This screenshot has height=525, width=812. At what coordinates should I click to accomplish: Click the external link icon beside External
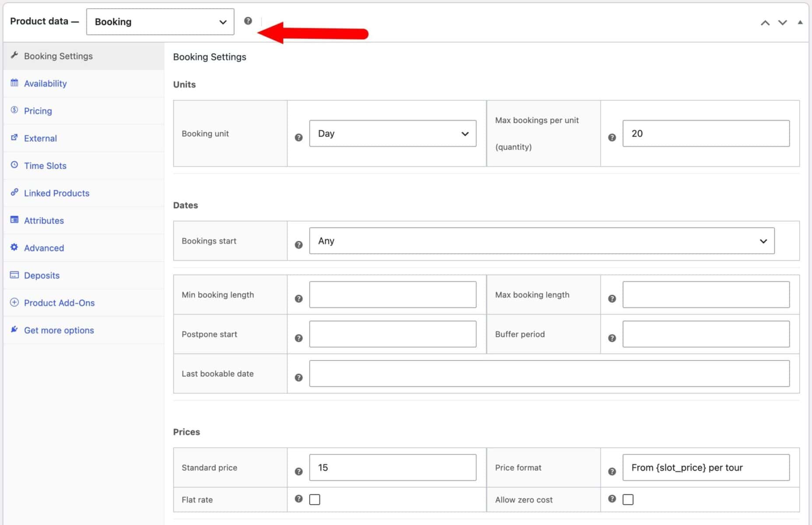(14, 137)
